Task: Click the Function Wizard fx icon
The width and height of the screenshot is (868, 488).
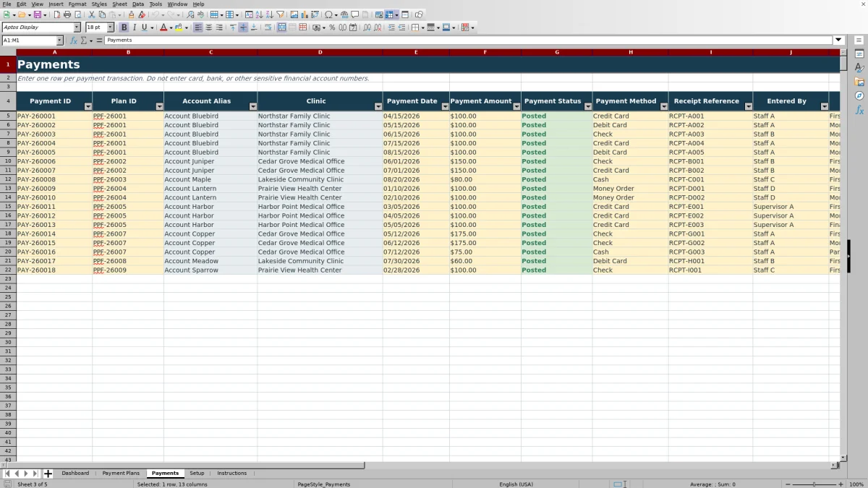Action: [74, 40]
